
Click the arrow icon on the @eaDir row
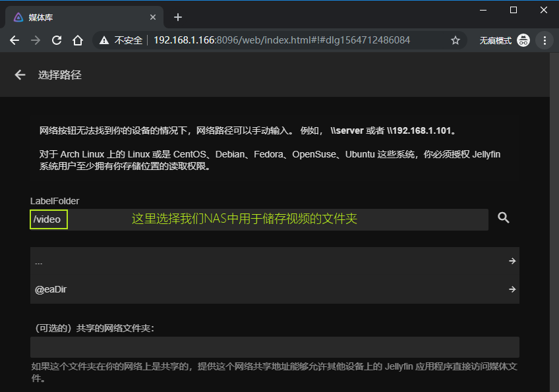click(512, 289)
